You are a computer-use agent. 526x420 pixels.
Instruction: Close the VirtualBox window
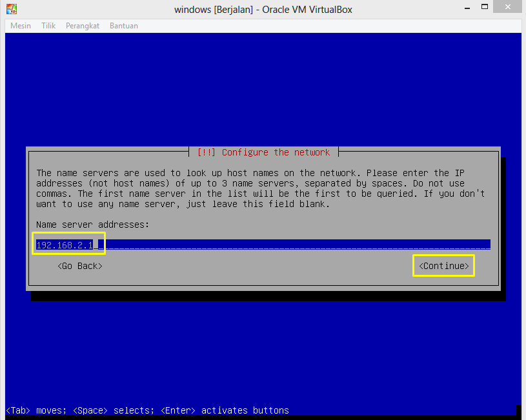(x=507, y=6)
